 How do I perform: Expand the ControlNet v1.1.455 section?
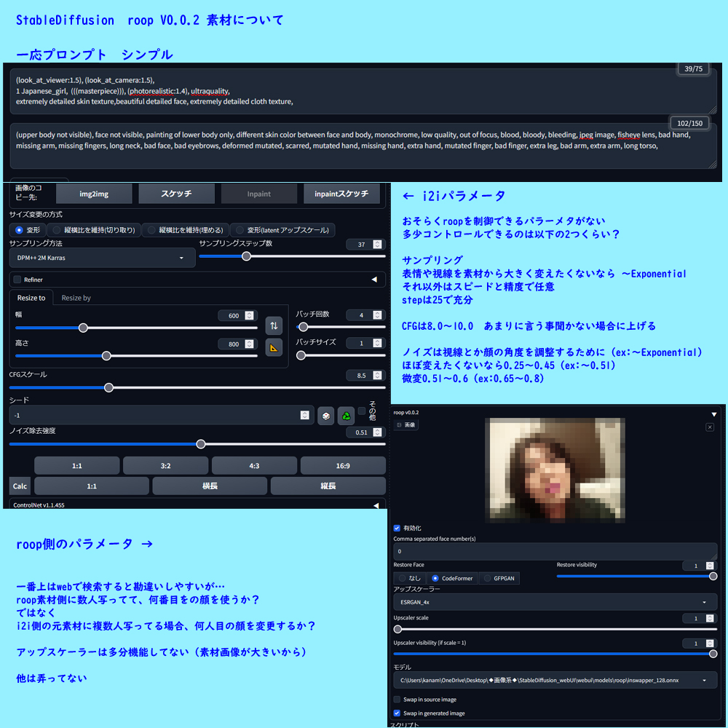coord(376,505)
